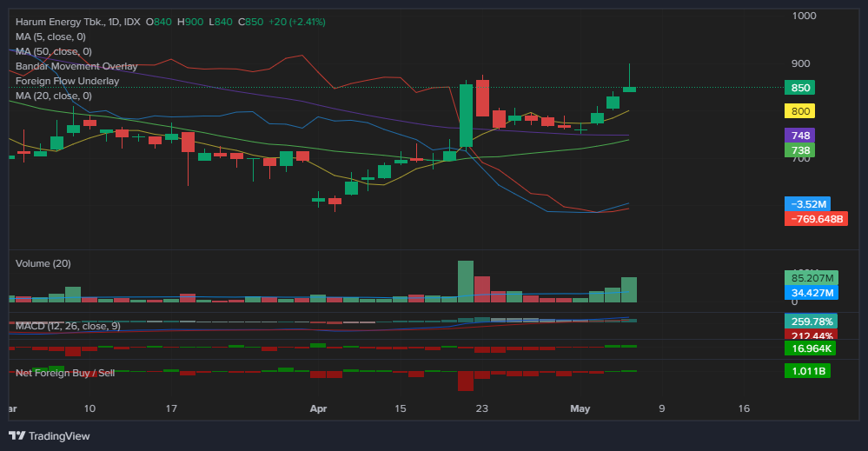
Task: Click the May label on the time axis
Action: pos(578,408)
